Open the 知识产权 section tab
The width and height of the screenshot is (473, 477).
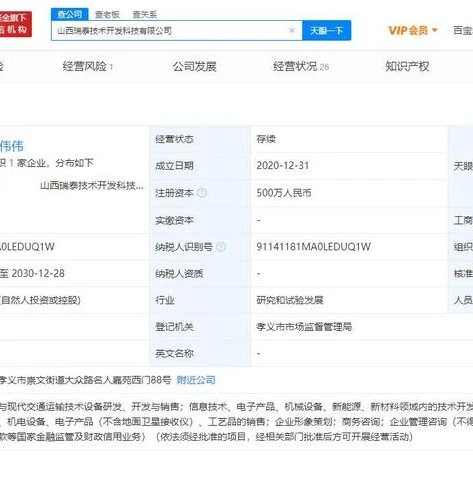[407, 66]
